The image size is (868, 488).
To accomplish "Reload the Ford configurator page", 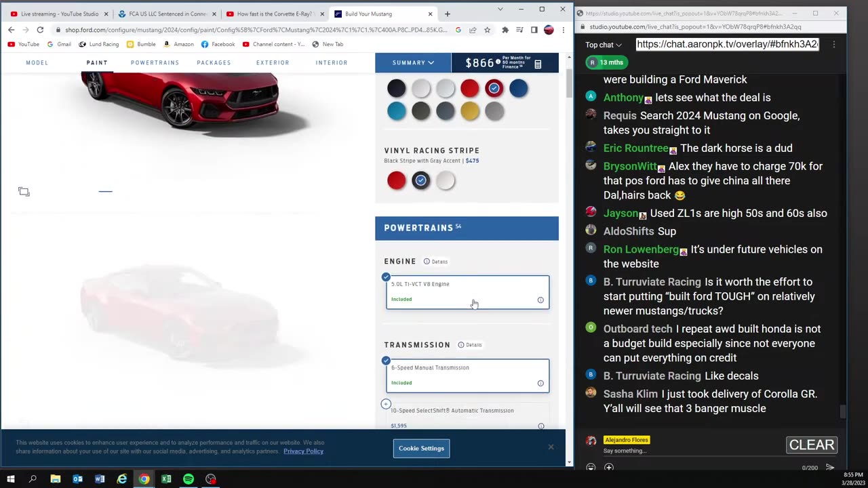I will pyautogui.click(x=40, y=30).
